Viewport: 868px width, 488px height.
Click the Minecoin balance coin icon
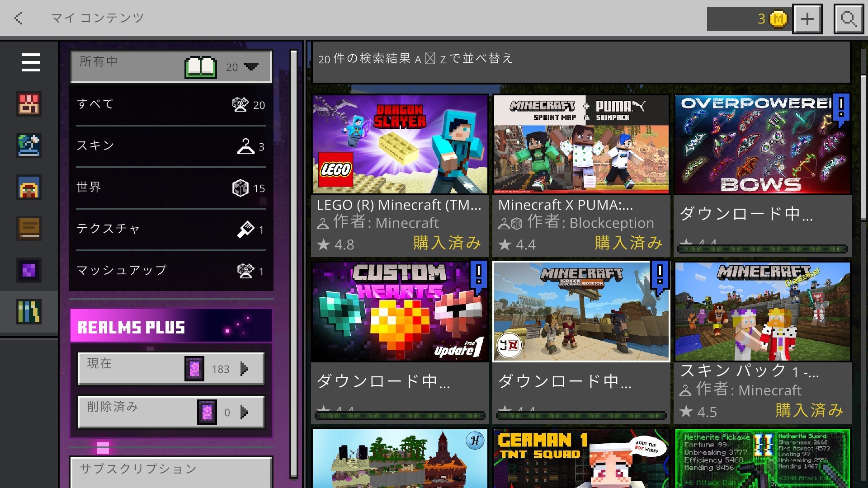778,19
